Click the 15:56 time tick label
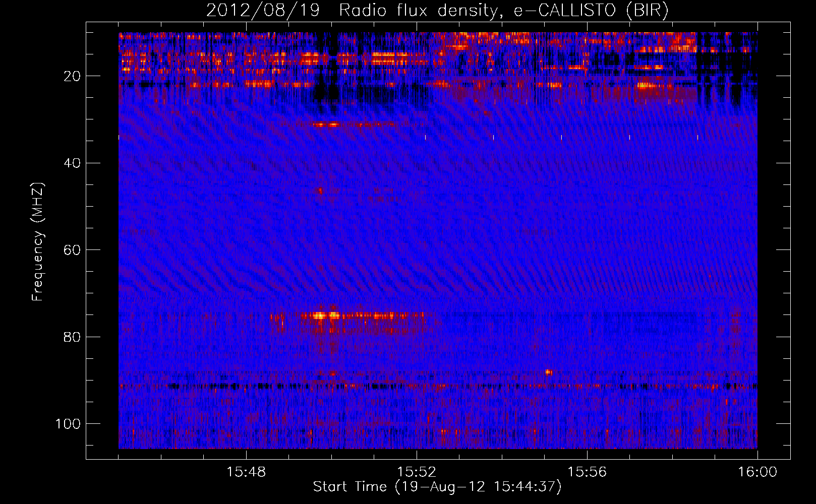The image size is (816, 504). 587,472
